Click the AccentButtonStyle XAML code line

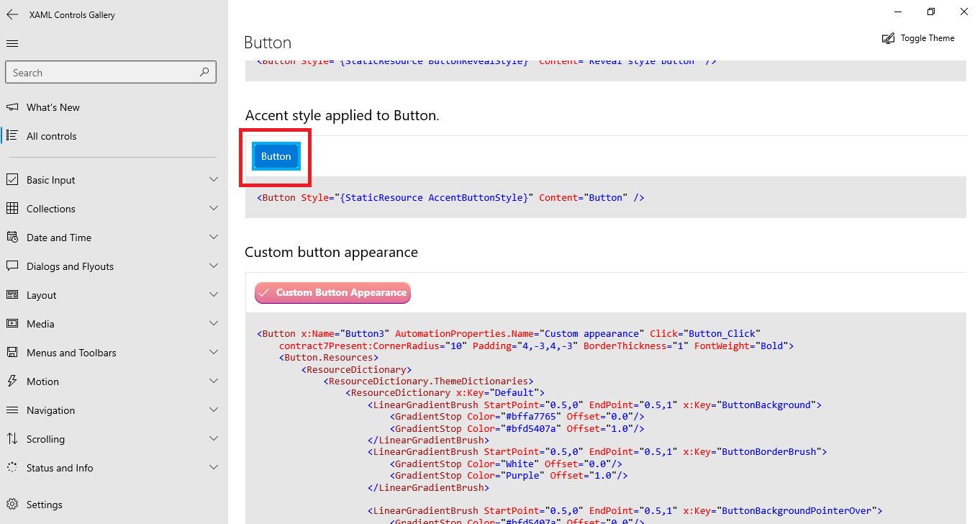(450, 197)
